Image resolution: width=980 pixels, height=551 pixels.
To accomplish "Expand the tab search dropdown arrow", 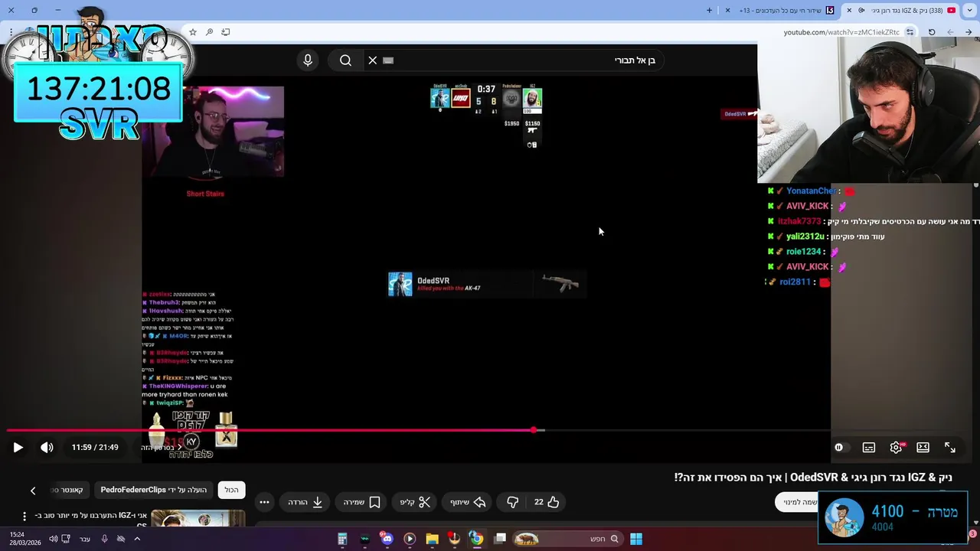I will pos(969,10).
